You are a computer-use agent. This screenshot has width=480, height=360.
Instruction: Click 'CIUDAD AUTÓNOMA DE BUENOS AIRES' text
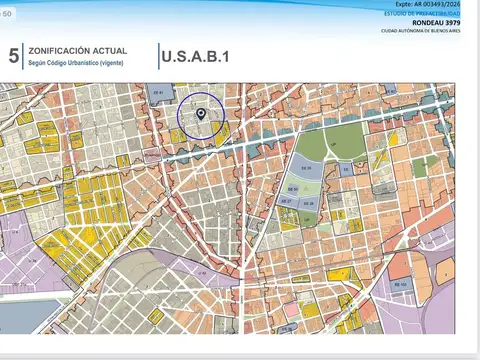pyautogui.click(x=421, y=31)
